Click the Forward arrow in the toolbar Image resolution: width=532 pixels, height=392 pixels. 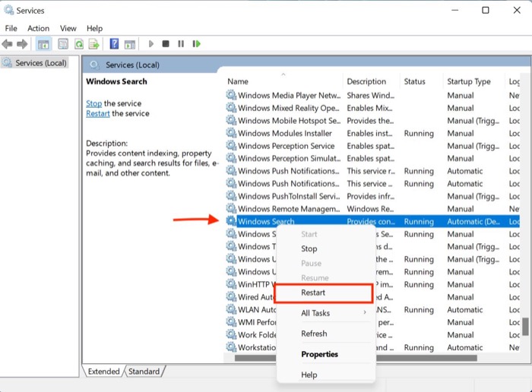(23, 44)
